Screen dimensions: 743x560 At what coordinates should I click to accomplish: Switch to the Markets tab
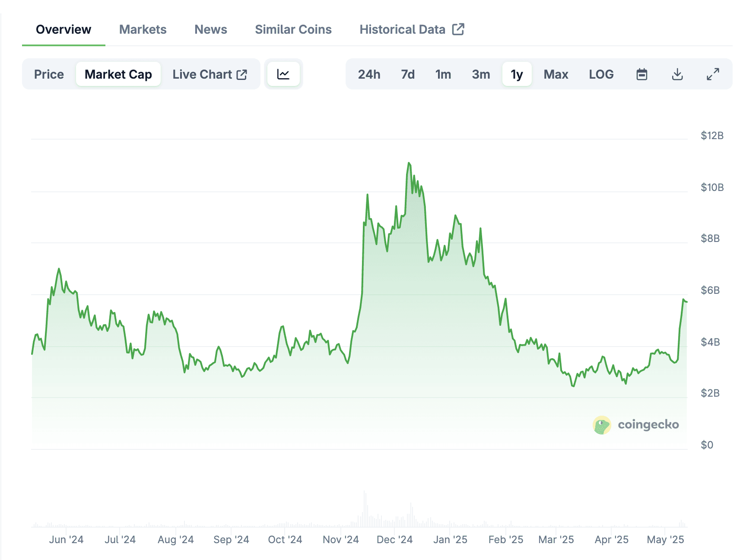pos(143,29)
